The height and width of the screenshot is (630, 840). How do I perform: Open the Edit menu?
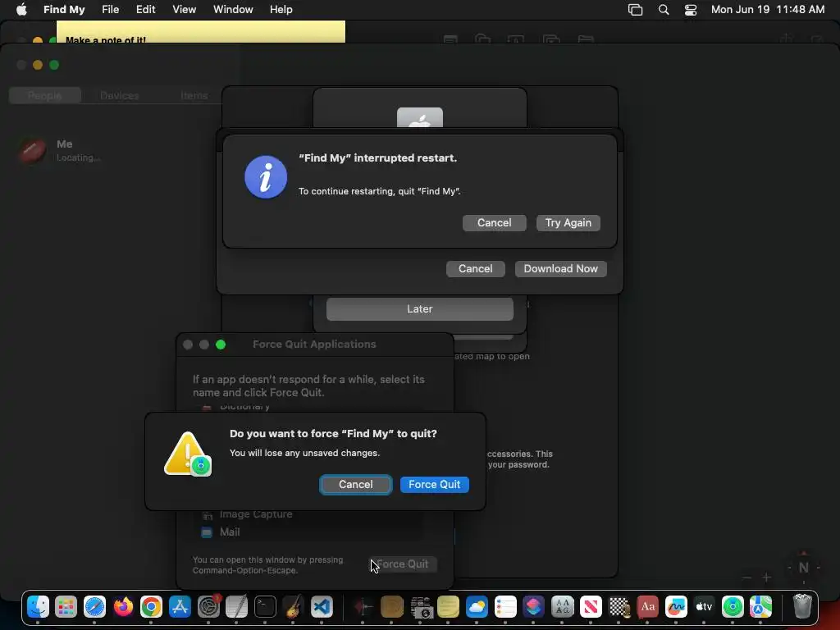145,10
